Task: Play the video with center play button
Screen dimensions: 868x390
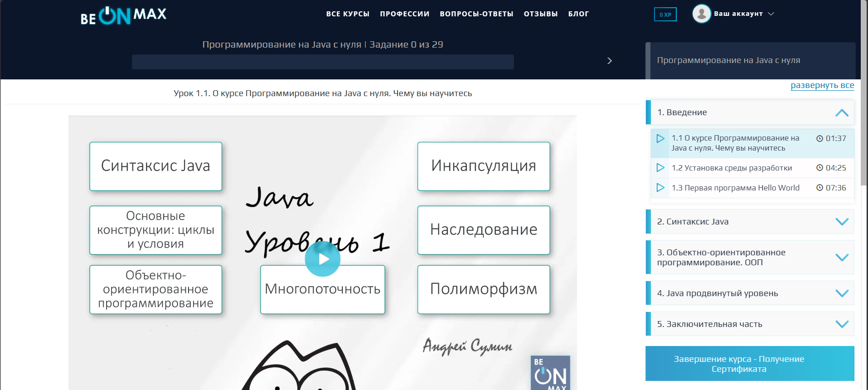Action: pos(322,259)
